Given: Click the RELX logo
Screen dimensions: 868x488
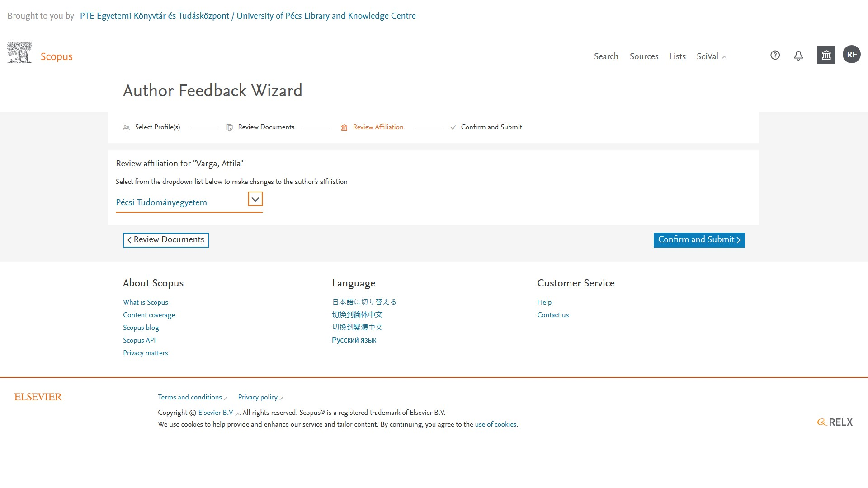Looking at the screenshot, I should coord(835,422).
